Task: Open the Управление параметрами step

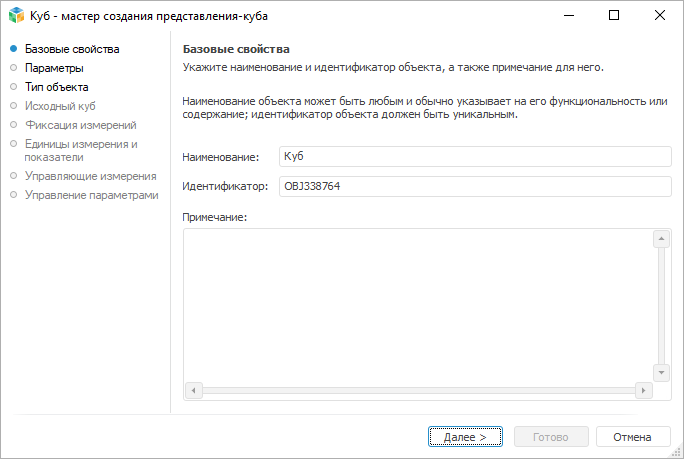Action: 91,195
